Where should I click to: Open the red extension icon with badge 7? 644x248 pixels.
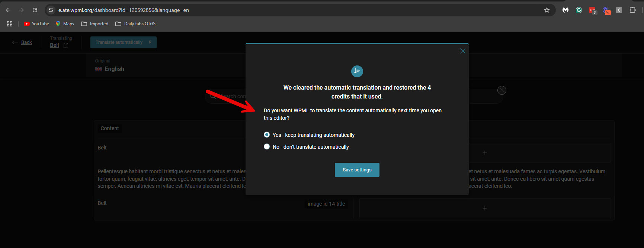[x=592, y=10]
